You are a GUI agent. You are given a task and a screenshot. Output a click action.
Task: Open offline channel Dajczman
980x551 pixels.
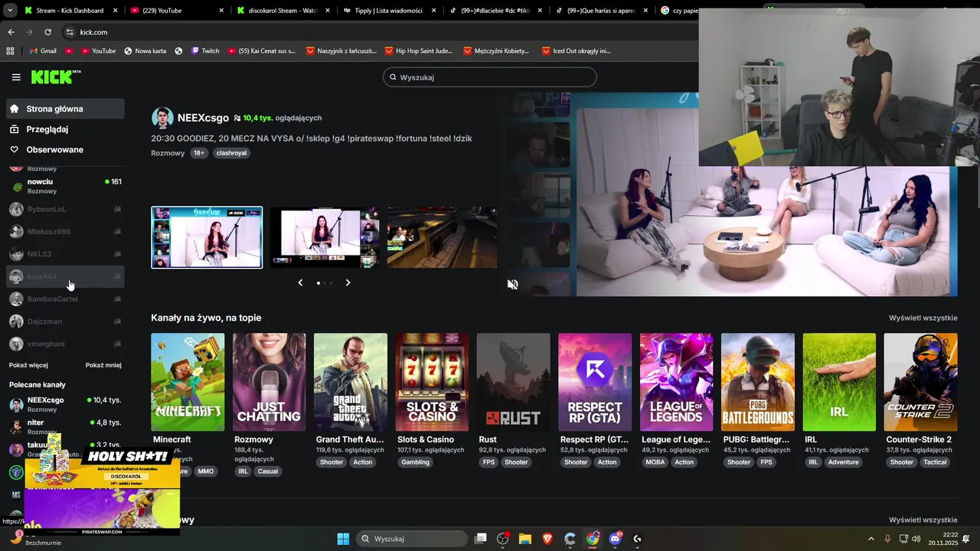65,321
